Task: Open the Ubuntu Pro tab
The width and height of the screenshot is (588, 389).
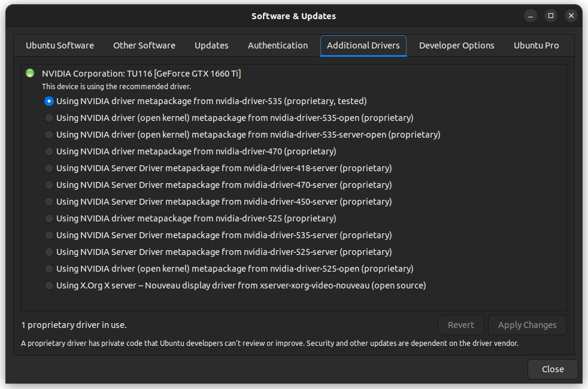Action: tap(537, 45)
